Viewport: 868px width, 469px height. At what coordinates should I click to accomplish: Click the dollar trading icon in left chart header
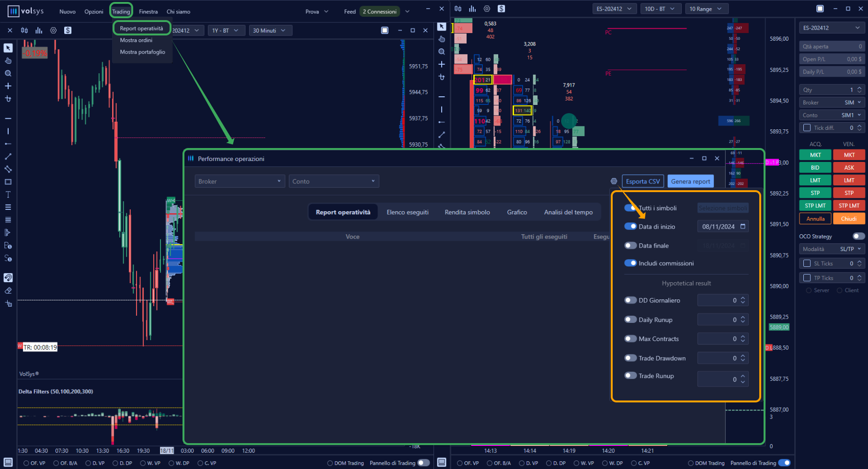(68, 30)
